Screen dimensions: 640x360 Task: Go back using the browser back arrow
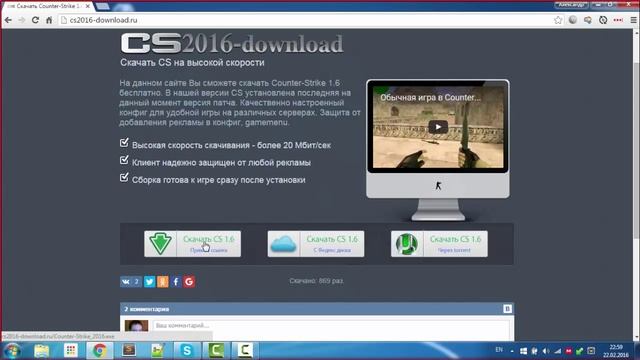8,20
